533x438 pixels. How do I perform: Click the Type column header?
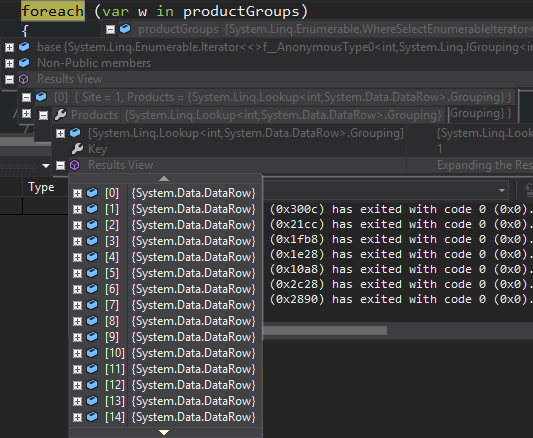click(x=41, y=187)
